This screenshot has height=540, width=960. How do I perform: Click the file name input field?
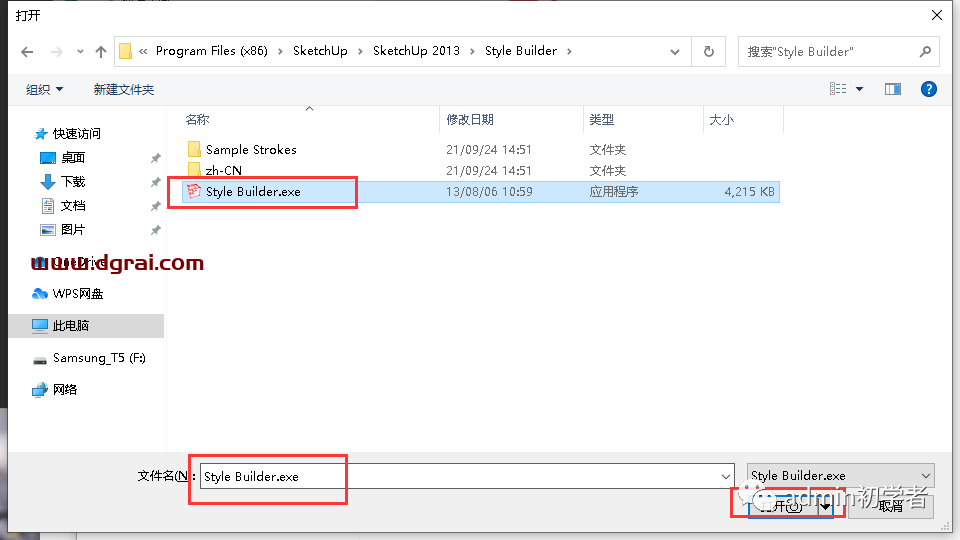[467, 476]
